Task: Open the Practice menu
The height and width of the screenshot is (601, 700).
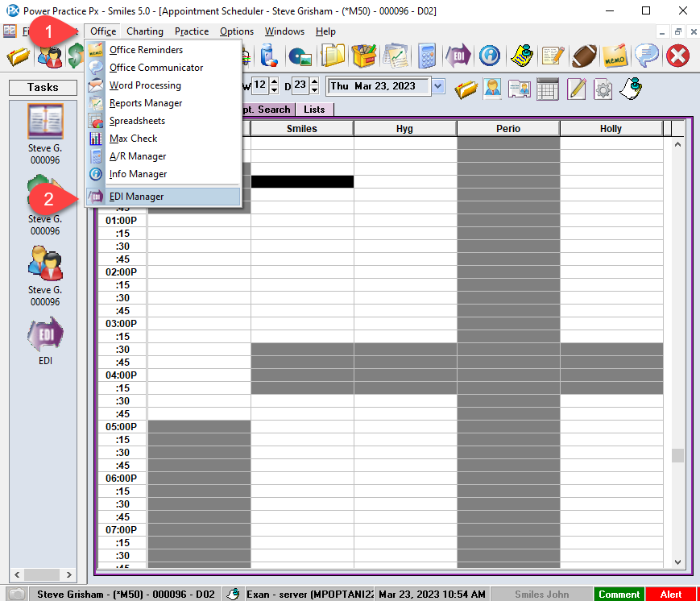Action: 192,31
